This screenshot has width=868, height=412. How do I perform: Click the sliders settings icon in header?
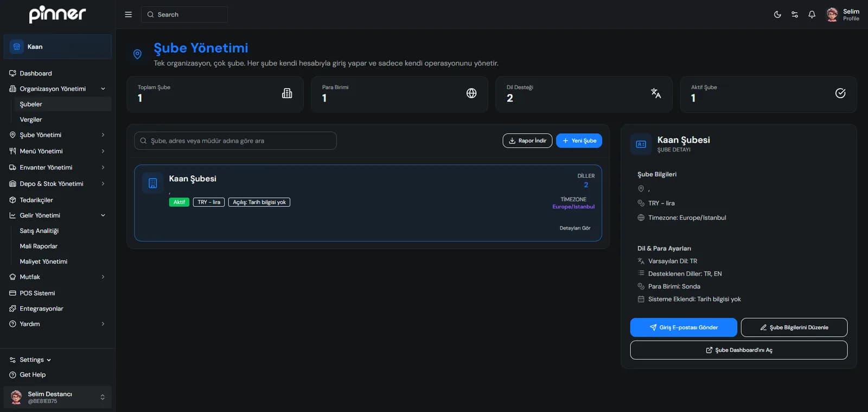(795, 15)
